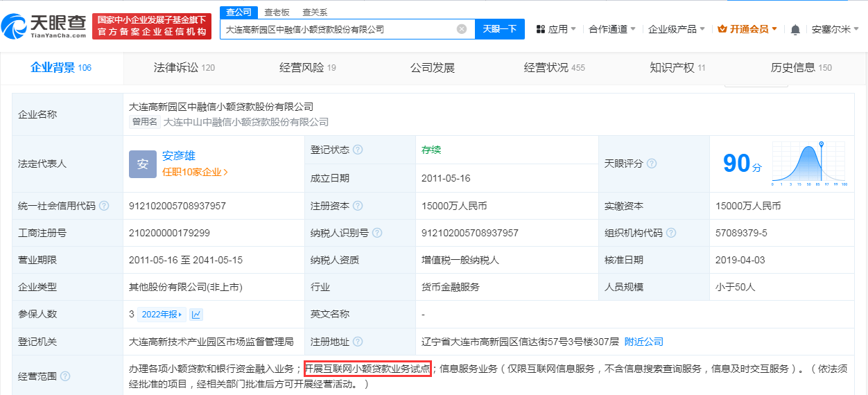The width and height of the screenshot is (868, 395).
Task: Open the 安塞尔米 user menu
Action: pyautogui.click(x=835, y=29)
